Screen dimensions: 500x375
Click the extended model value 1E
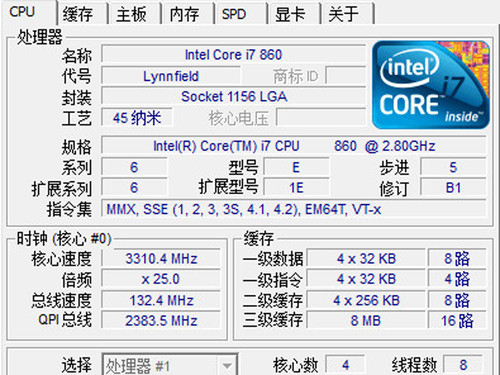tap(296, 188)
